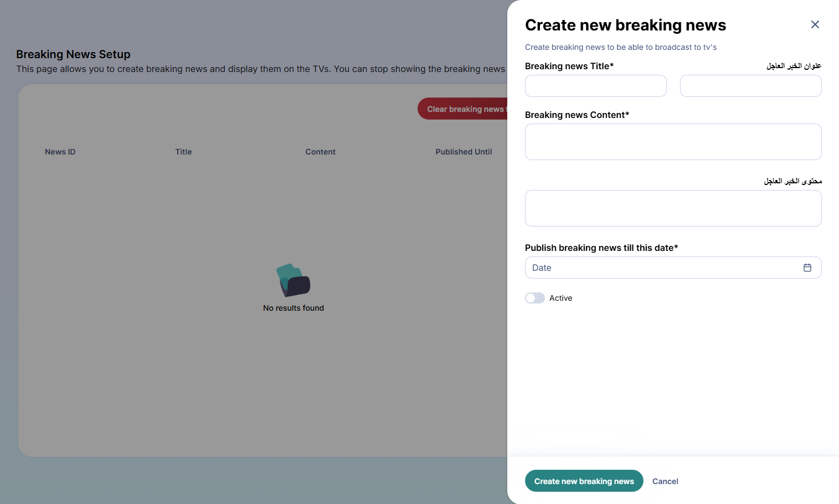Click into the Breaking news Content textarea
The width and height of the screenshot is (839, 504).
(673, 142)
